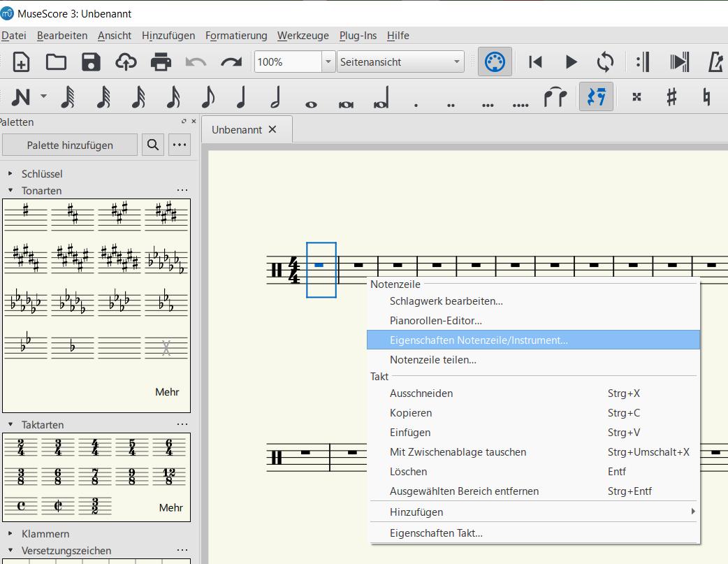Choose Schlagwerk bearbeiten... in context menu
This screenshot has height=564, width=728.
[534, 301]
